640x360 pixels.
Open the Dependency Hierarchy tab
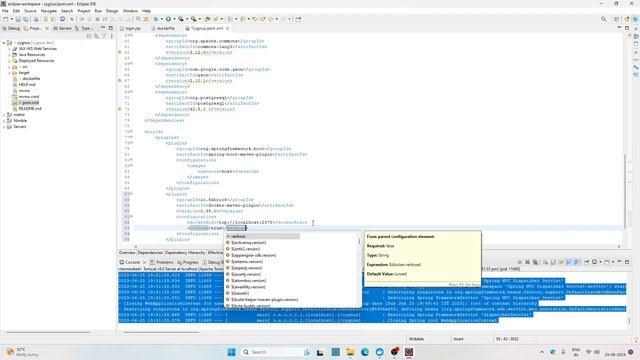coord(185,253)
